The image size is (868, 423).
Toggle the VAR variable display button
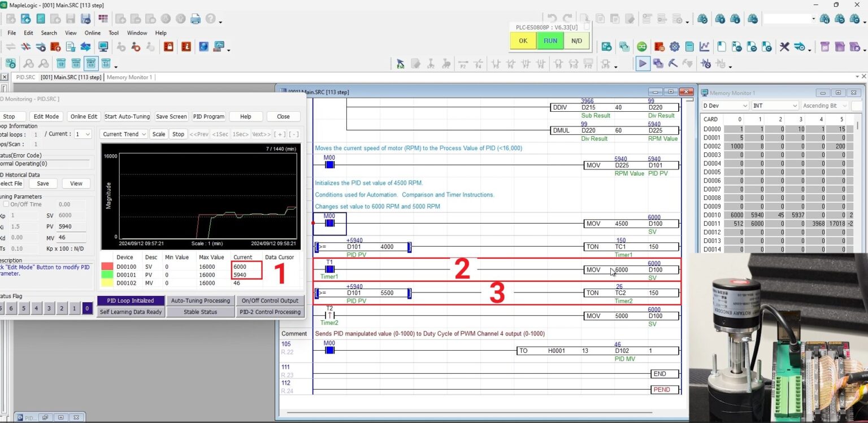click(76, 64)
